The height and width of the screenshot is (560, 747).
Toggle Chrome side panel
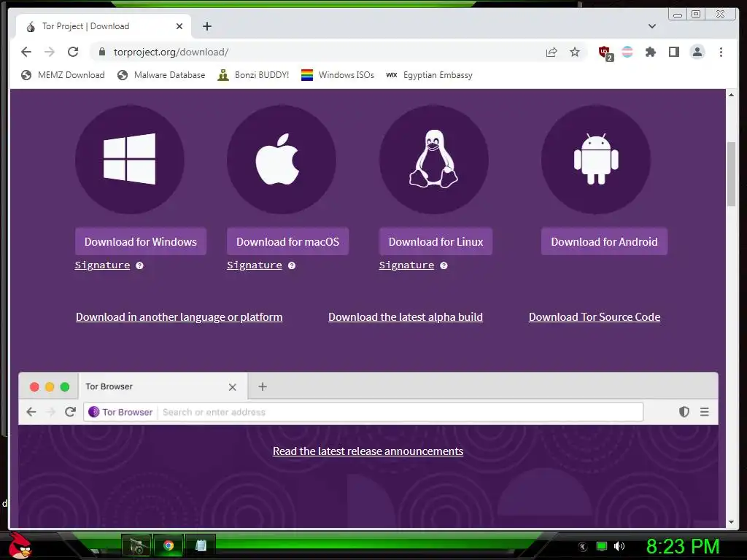[x=673, y=52]
